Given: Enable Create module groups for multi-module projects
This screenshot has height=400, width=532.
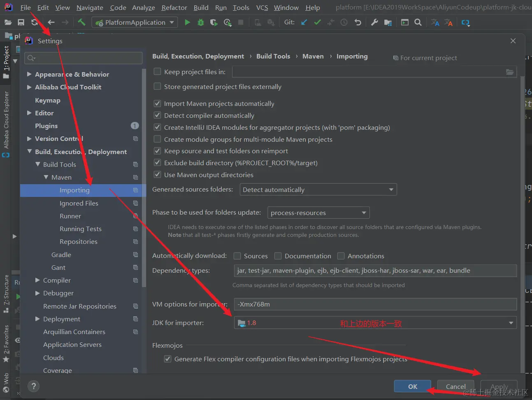Looking at the screenshot, I should pos(157,139).
